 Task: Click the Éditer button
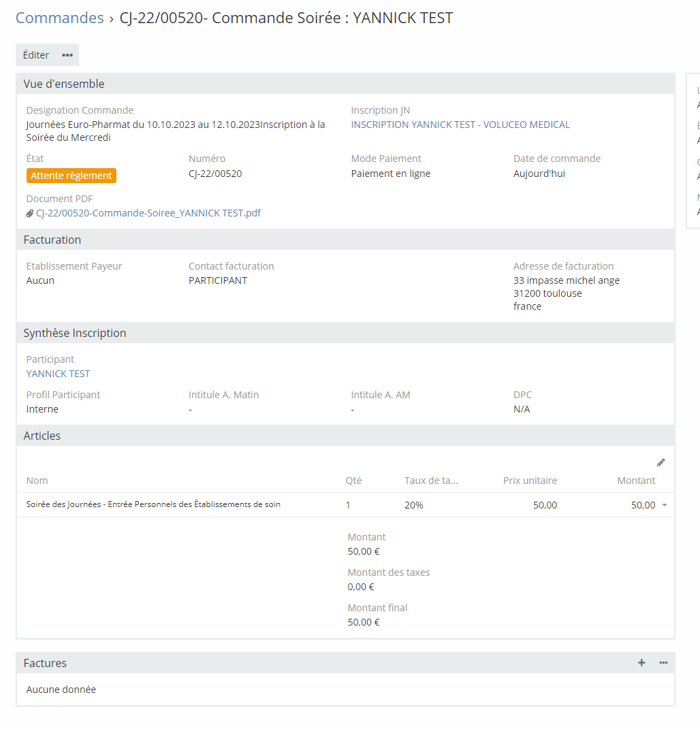click(36, 55)
